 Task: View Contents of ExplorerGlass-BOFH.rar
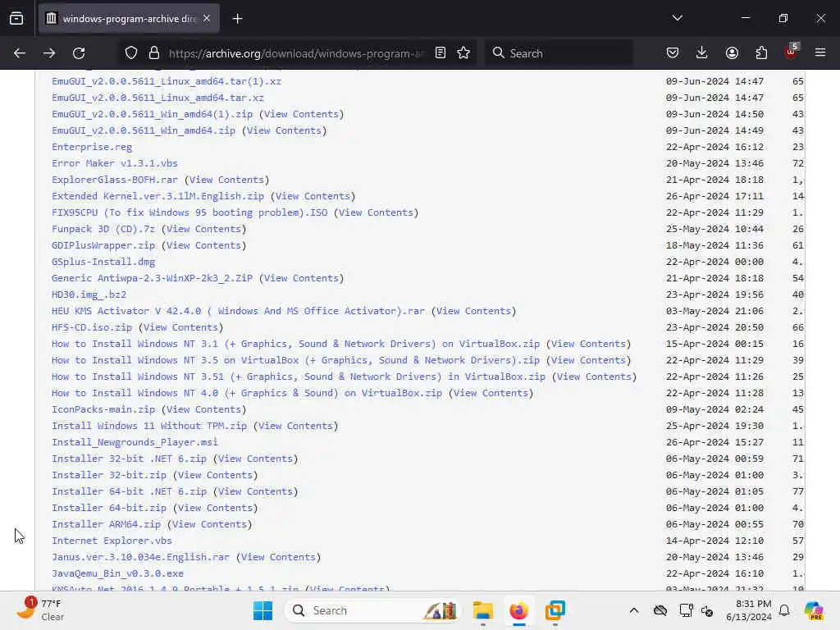click(x=227, y=180)
